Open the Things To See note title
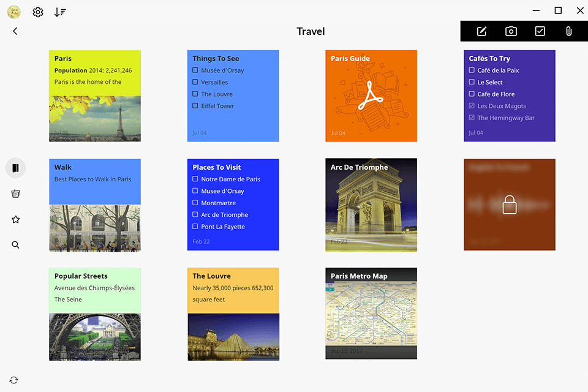This screenshot has width=588, height=392. (216, 59)
